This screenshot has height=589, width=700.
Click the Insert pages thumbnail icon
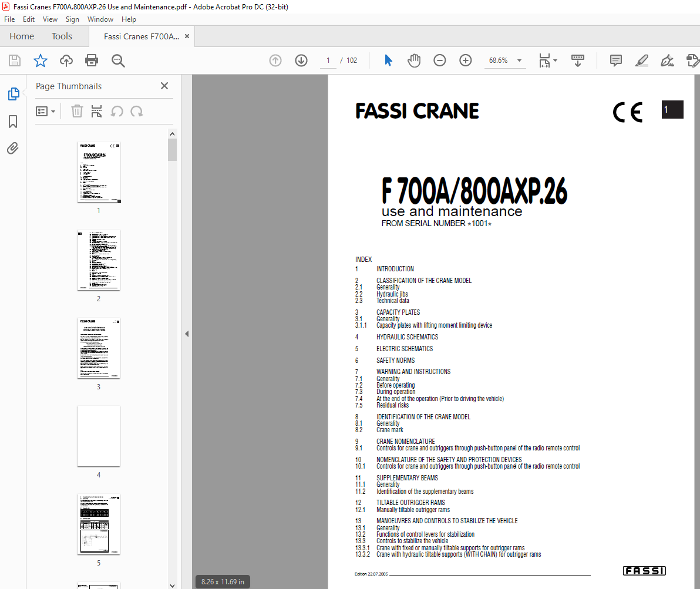point(96,111)
